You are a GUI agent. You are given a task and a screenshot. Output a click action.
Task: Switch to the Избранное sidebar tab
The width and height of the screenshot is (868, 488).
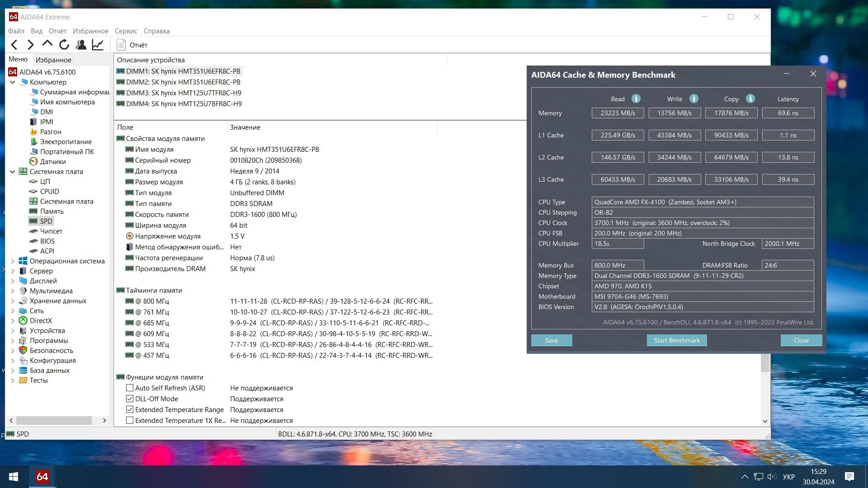[53, 60]
